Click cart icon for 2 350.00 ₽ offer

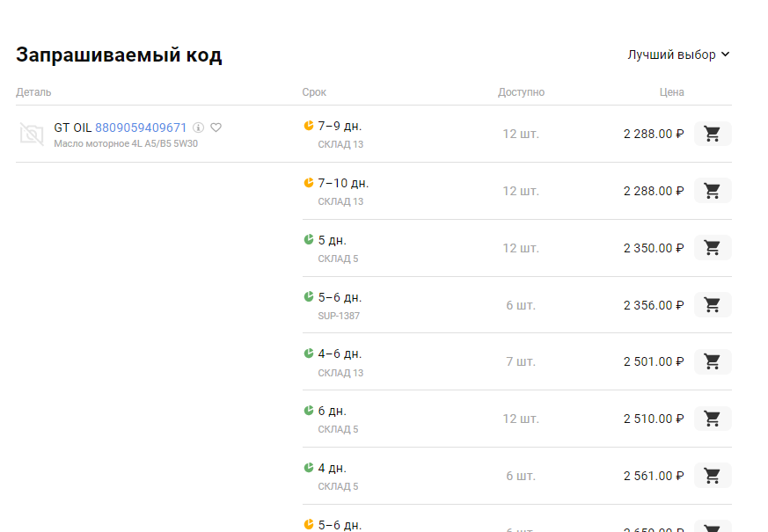tap(713, 248)
